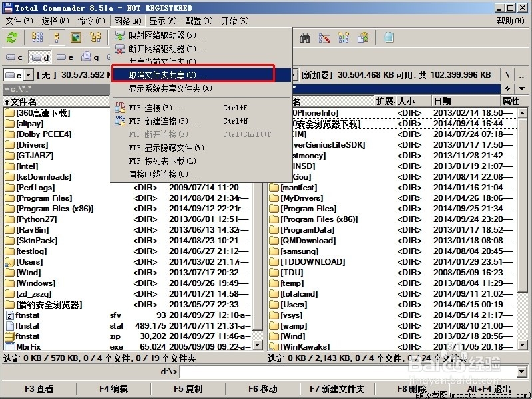Click the green Refresh toolbar icon
Screen dimensions: 532x399
[12, 37]
